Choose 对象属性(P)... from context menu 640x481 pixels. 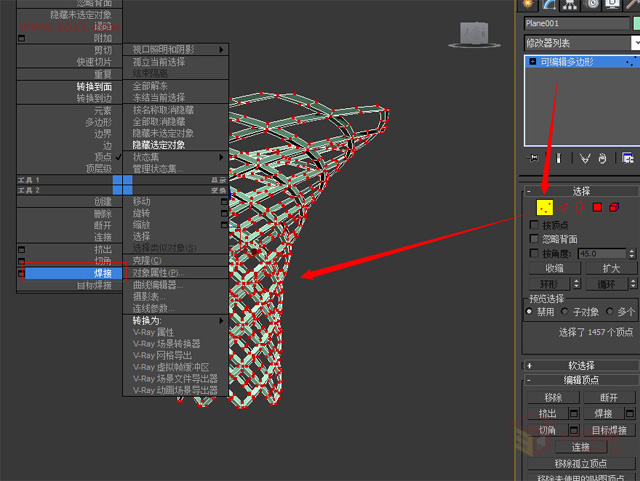pyautogui.click(x=158, y=273)
